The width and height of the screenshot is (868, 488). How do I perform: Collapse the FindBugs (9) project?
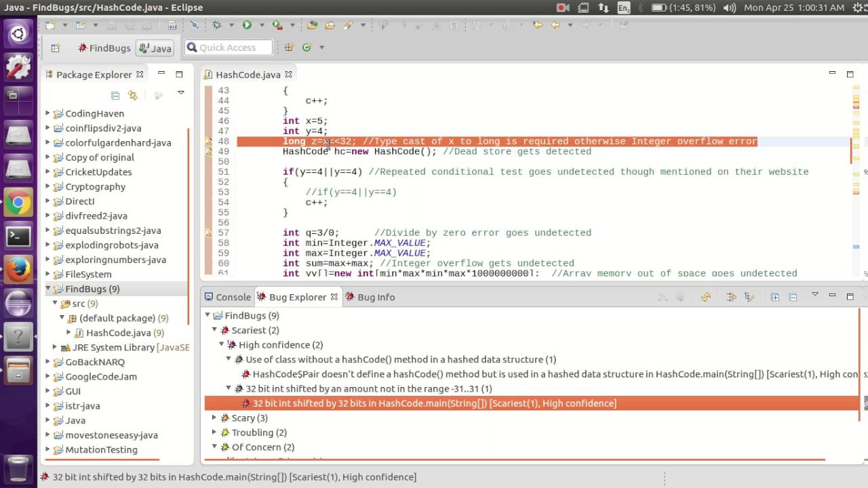coord(47,289)
